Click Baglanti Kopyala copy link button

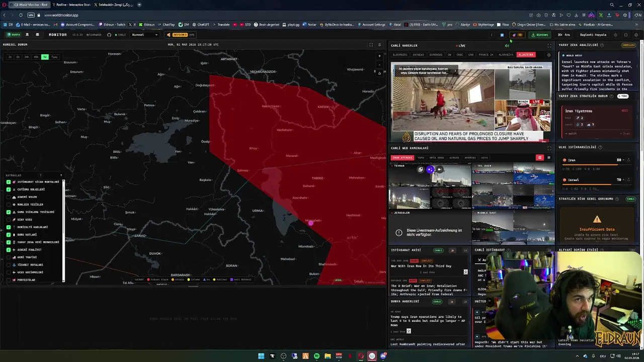[x=593, y=35]
